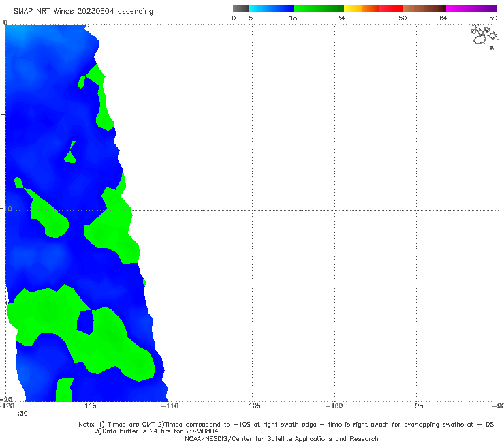Click the red segment of the color bar
504x443 pixels.
(391, 8)
